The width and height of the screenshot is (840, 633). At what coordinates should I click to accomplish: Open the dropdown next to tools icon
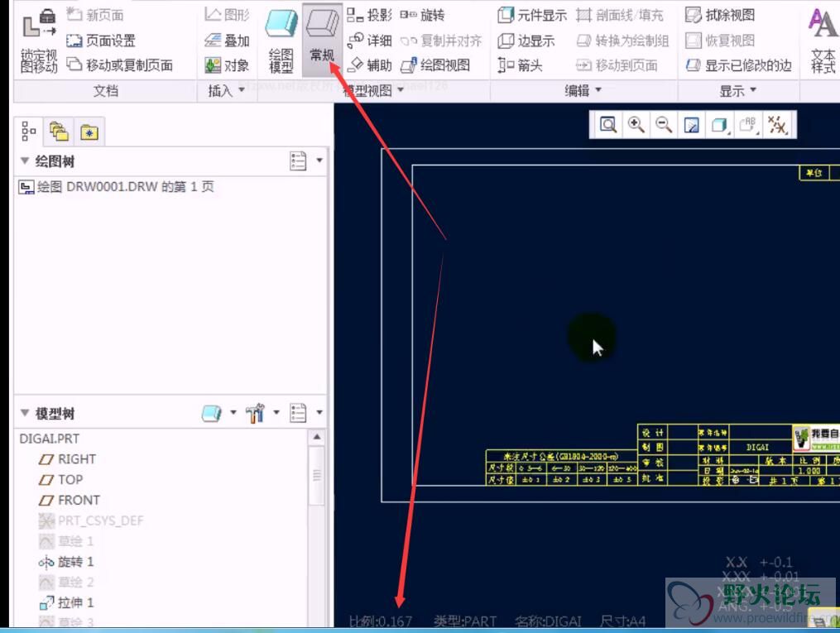tap(276, 412)
